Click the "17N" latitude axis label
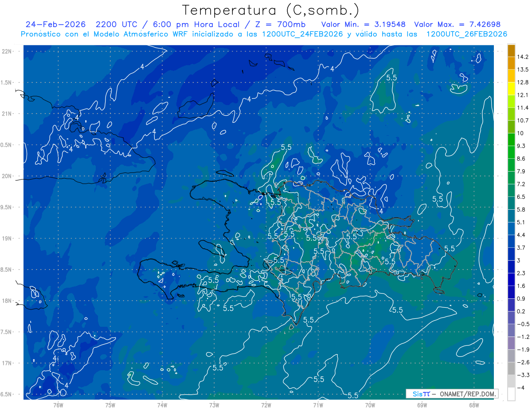 (7, 363)
